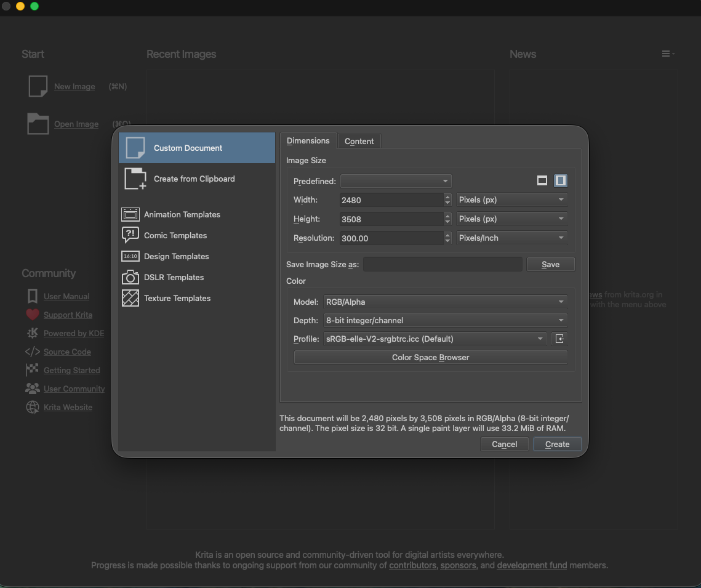
Task: Click Create to make the document
Action: 557,444
